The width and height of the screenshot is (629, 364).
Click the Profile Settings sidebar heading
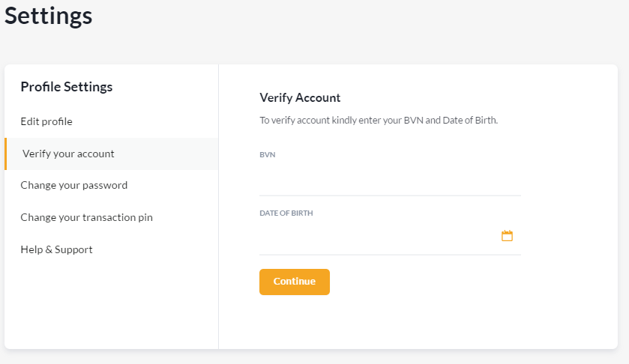coord(66,87)
